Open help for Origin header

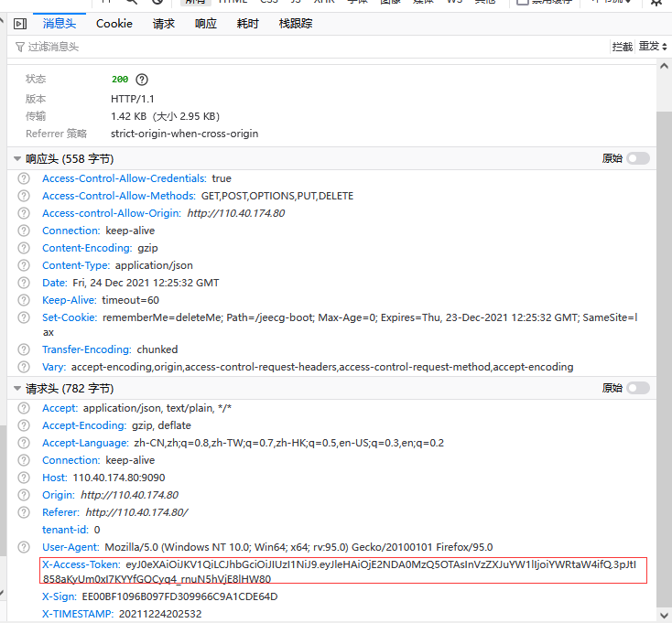pos(24,495)
